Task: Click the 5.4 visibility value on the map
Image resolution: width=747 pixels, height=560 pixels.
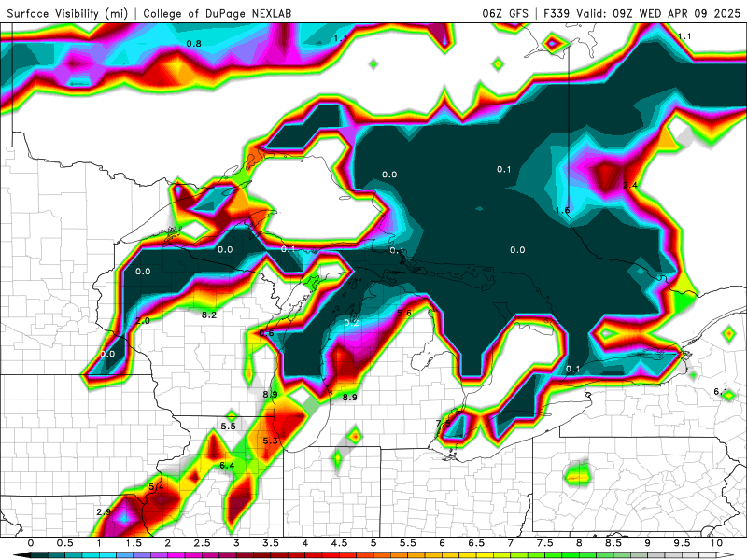Action: 156,486
